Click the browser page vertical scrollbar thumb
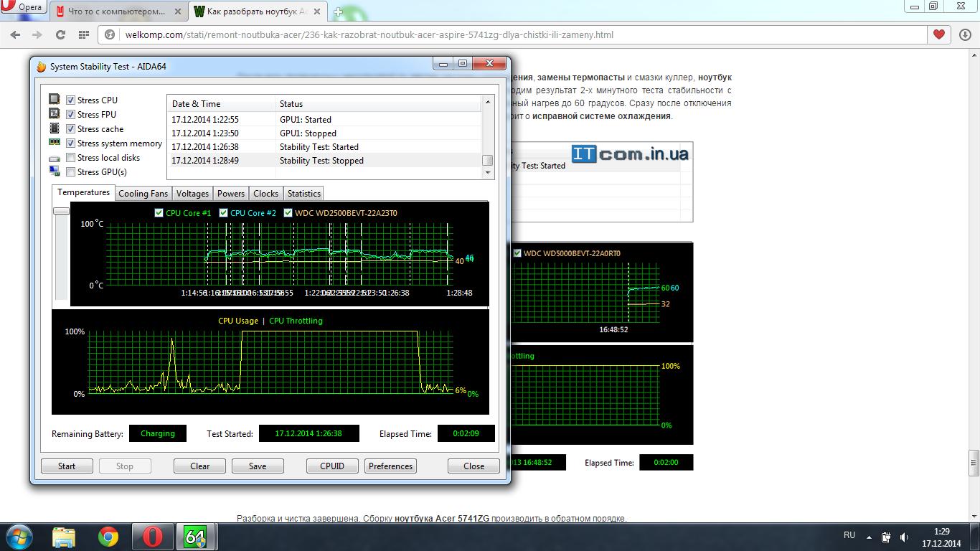The width and height of the screenshot is (980, 551). [974, 463]
